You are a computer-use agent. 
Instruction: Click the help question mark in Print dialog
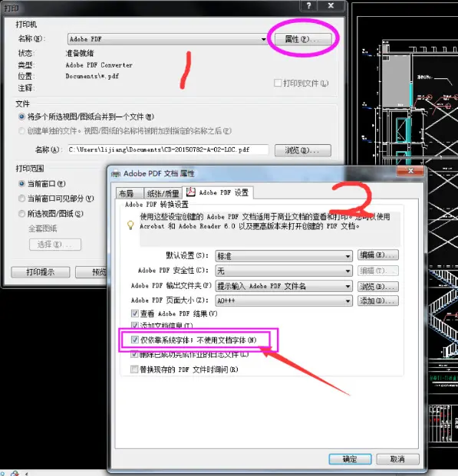point(308,5)
